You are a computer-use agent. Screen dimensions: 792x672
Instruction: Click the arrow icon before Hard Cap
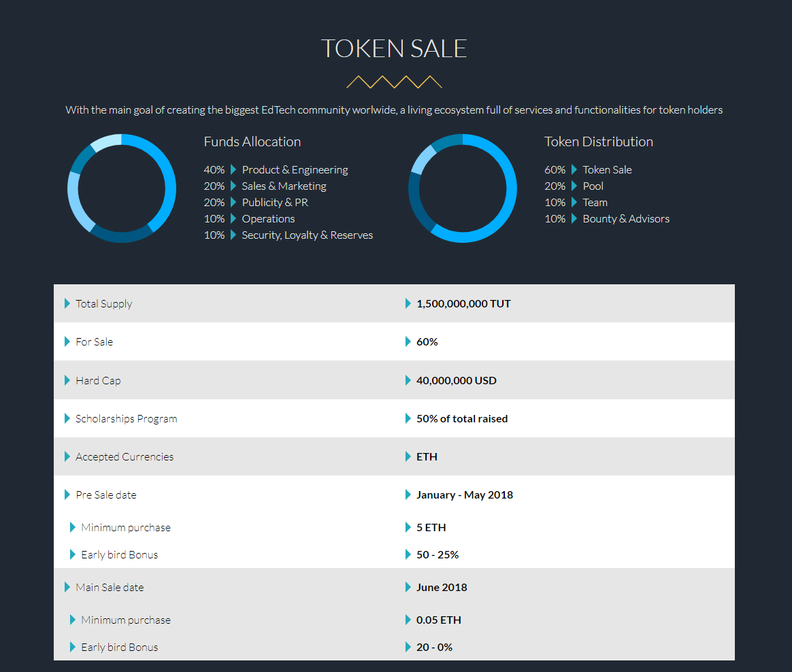pyautogui.click(x=67, y=380)
